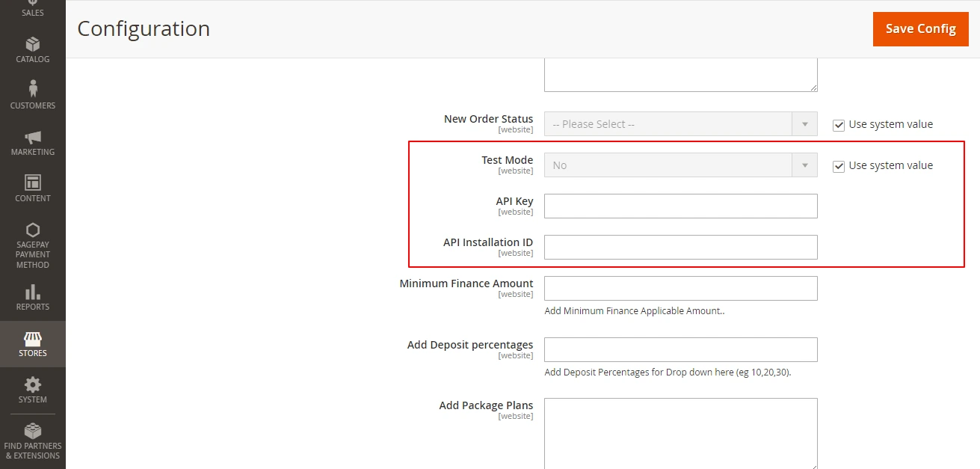Screen dimensions: 980x469
Task: Open the New Order Status dropdown
Action: click(x=681, y=124)
